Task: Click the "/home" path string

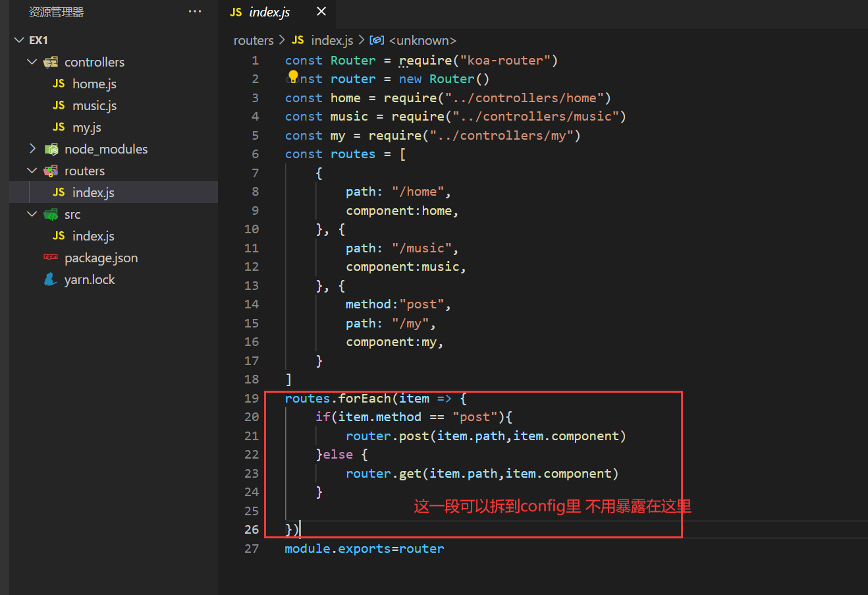Action: tap(418, 191)
